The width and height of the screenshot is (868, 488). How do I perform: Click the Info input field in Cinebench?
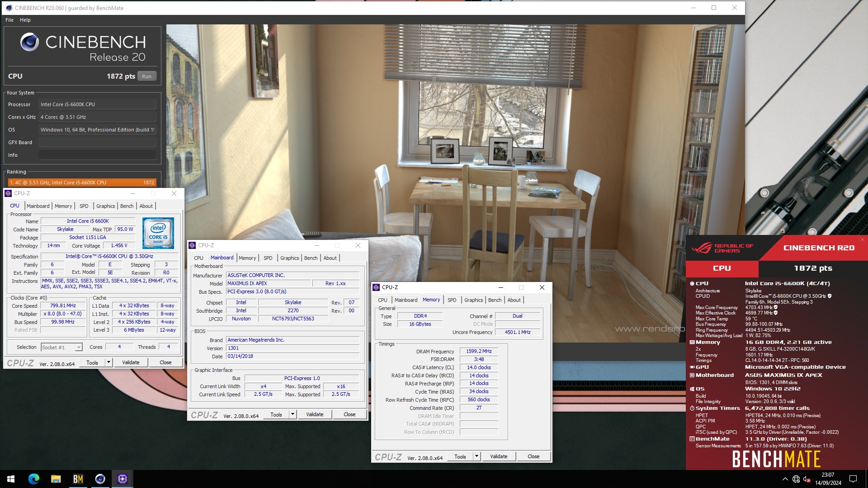point(97,155)
